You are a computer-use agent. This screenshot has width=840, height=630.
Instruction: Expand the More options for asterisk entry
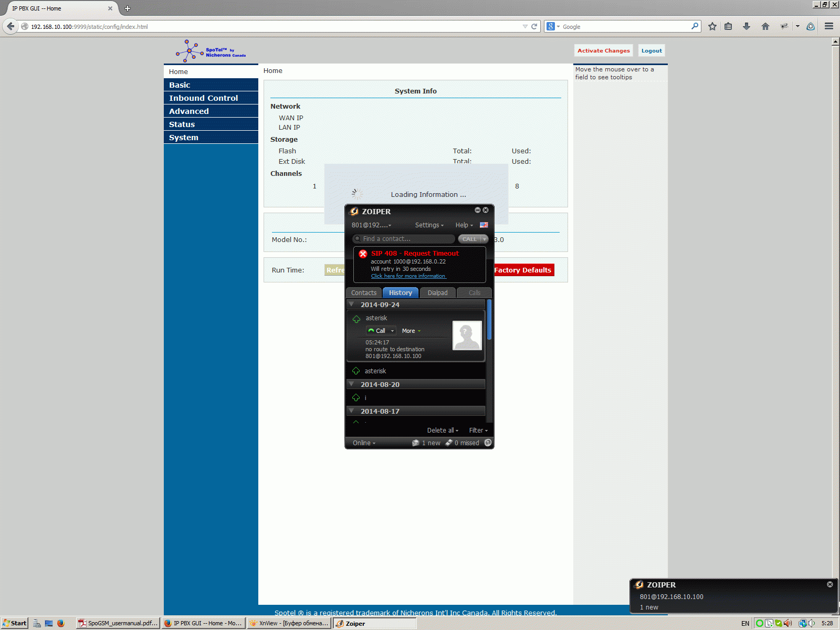click(411, 331)
